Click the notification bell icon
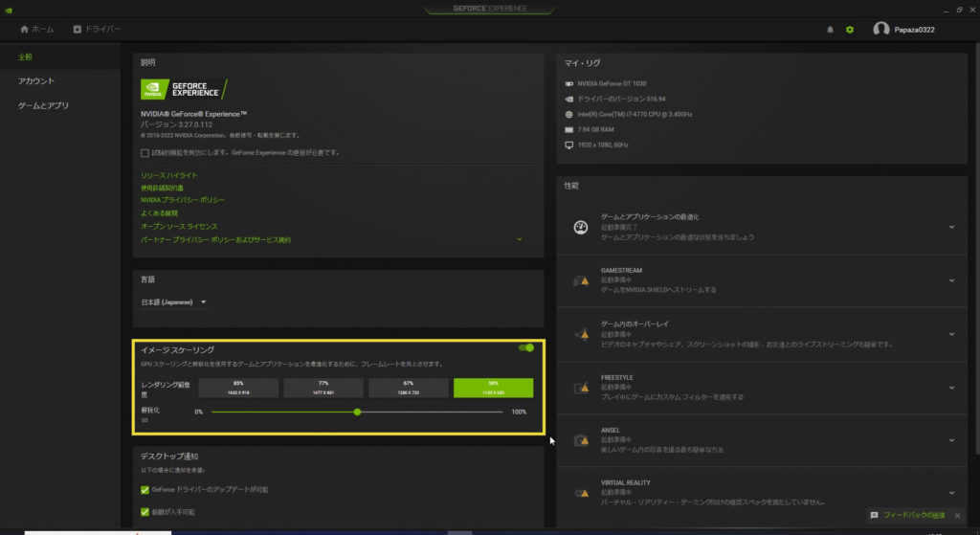980x535 pixels. pos(830,30)
